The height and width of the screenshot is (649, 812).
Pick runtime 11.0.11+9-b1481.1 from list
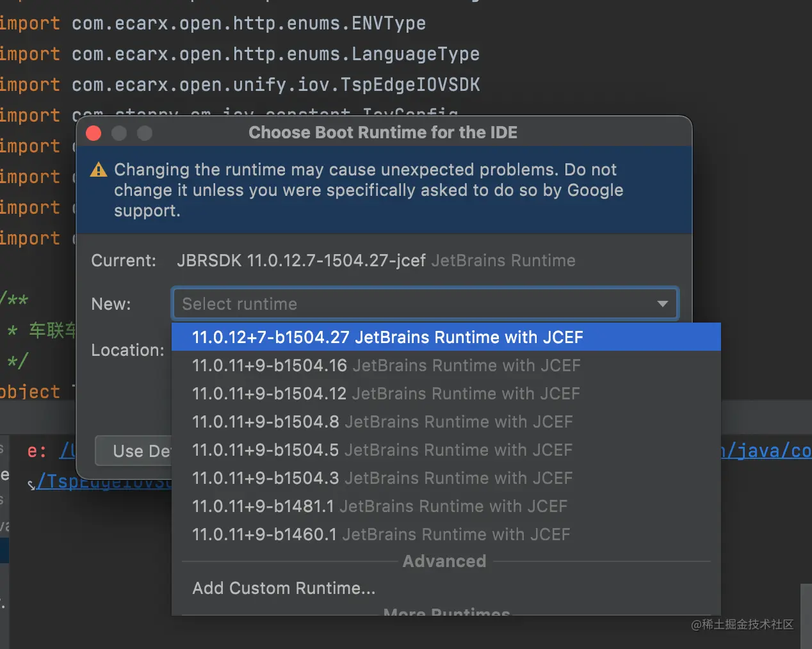click(380, 506)
